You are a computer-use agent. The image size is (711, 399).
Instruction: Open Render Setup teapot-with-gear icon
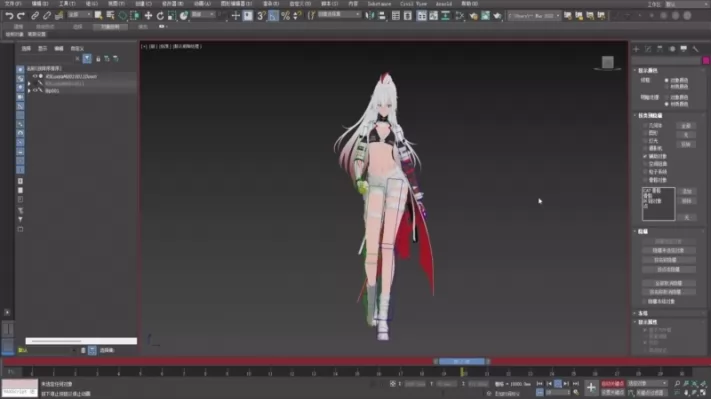pos(473,16)
